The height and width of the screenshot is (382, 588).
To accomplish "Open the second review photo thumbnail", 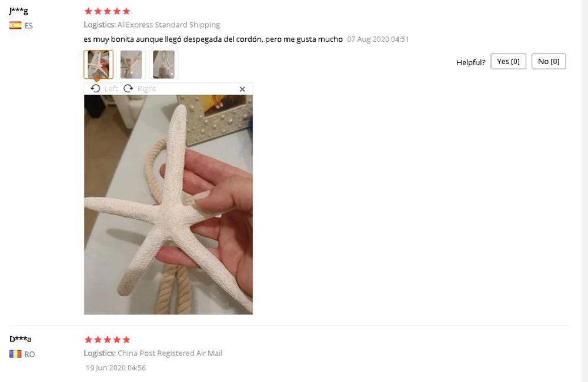I will point(131,65).
